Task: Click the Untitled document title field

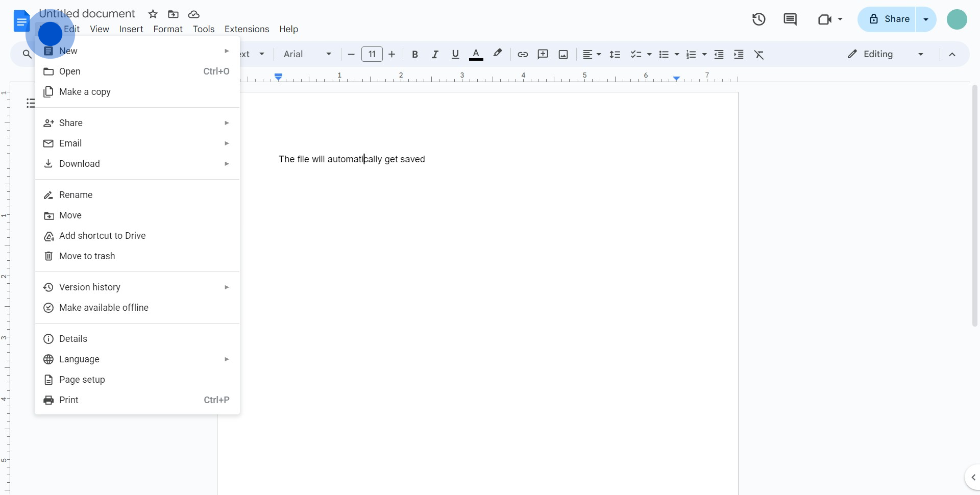Action: [x=87, y=14]
